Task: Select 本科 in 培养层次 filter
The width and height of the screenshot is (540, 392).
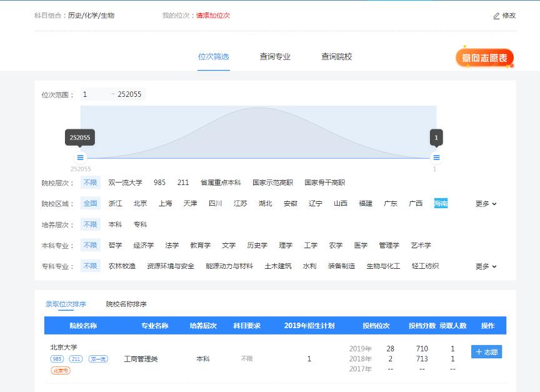Action: [115, 224]
